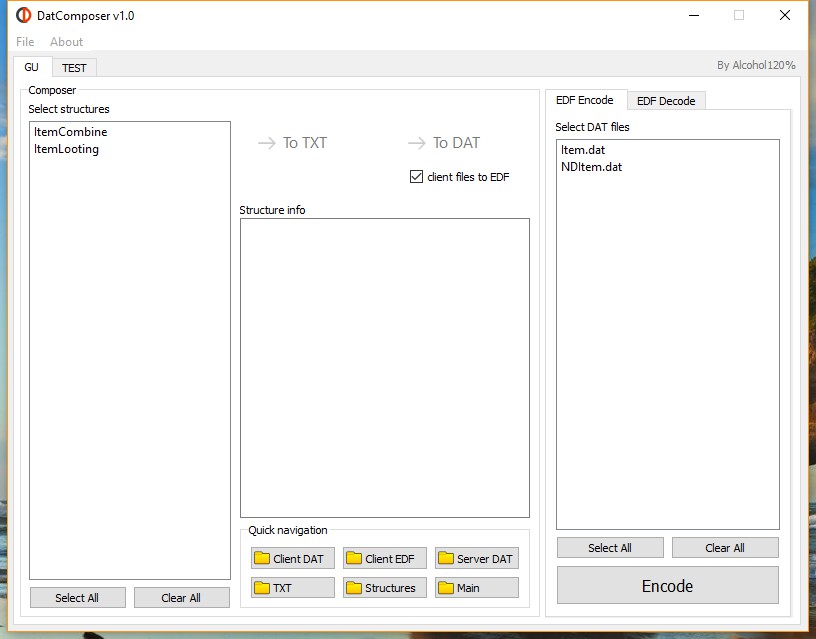The width and height of the screenshot is (816, 639).
Task: Select ItemCombine in structures list
Action: (x=130, y=132)
